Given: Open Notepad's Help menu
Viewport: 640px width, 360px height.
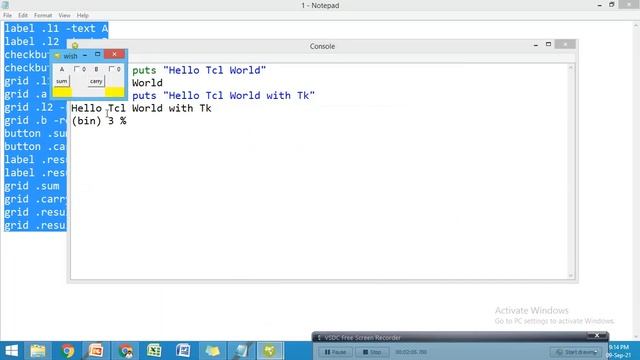Looking at the screenshot, I should (x=83, y=15).
